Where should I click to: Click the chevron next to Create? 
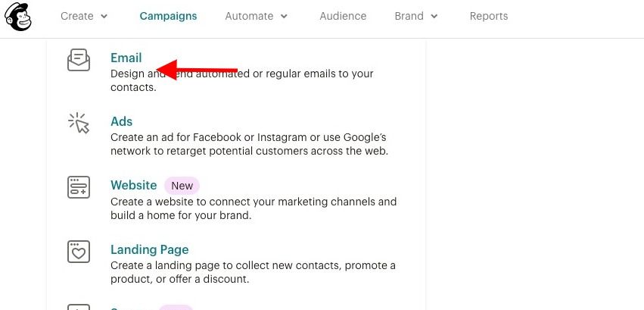(104, 17)
